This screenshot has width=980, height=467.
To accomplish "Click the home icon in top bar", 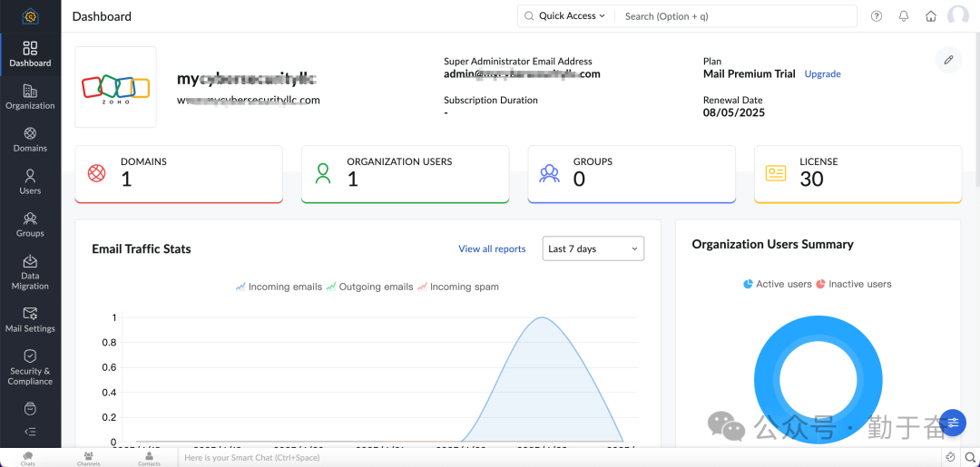I will [x=931, y=16].
